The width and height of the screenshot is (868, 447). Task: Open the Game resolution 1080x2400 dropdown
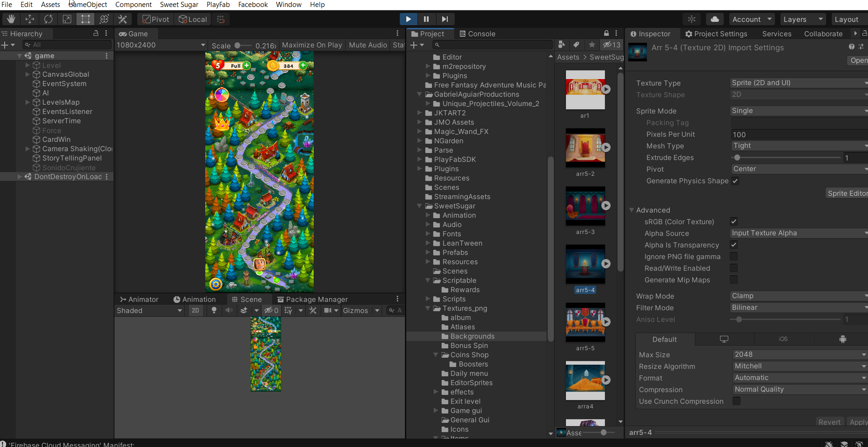click(x=161, y=45)
